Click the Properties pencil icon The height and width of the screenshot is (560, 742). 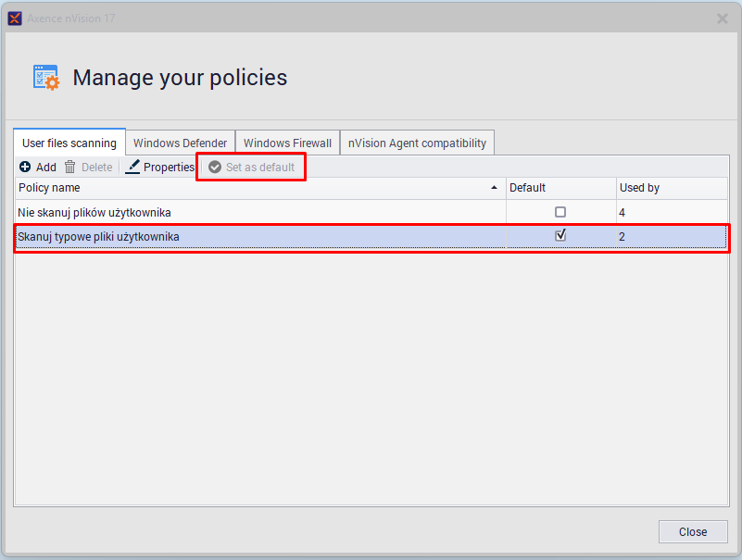point(132,167)
